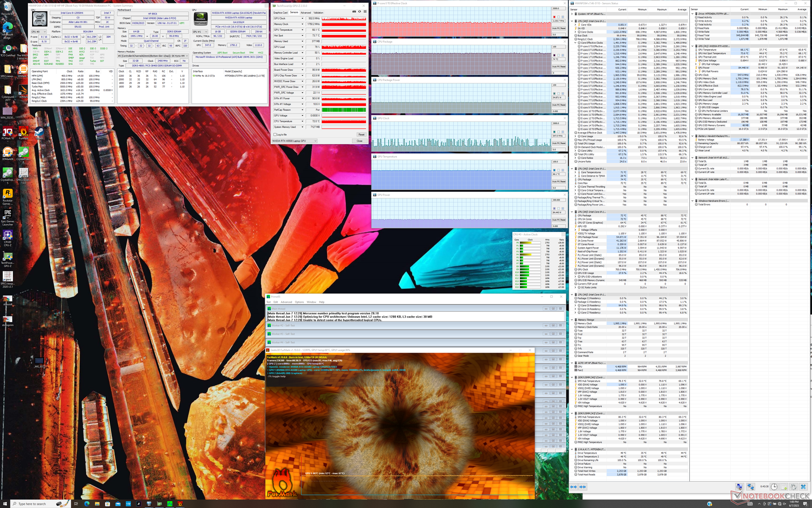Open Prime95 Advanced menu
Screen dimensions: 812x508
tap(286, 302)
